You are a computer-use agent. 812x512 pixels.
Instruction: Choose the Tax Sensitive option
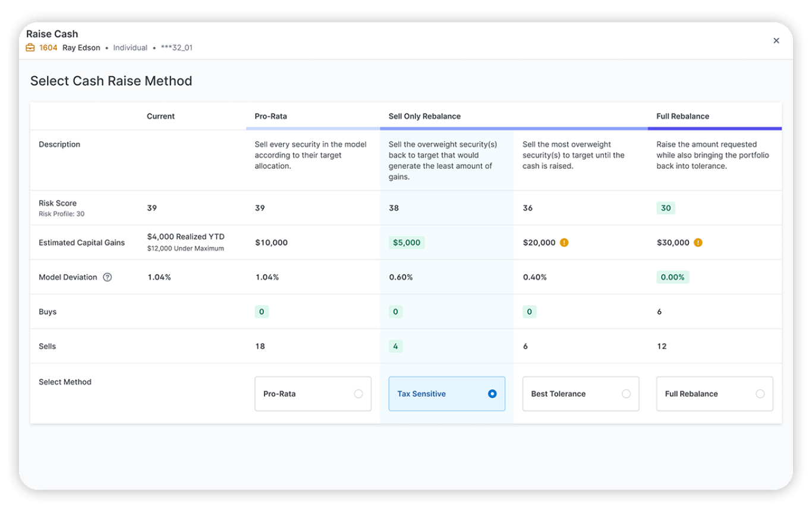492,394
